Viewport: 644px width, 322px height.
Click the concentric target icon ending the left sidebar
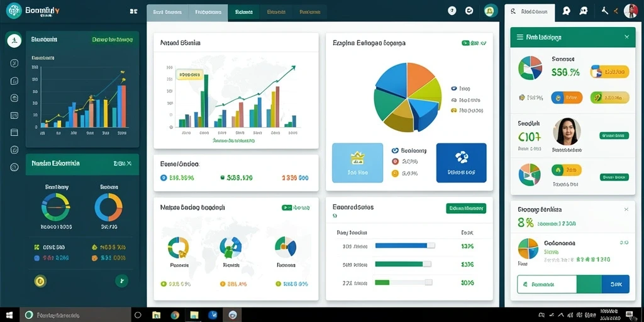14,167
